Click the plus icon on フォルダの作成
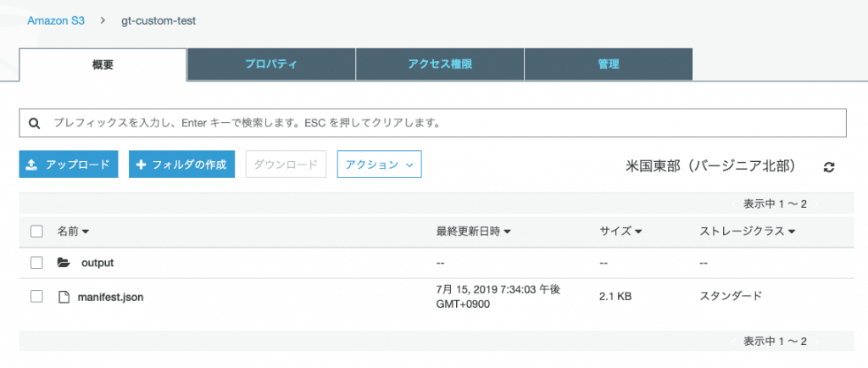The width and height of the screenshot is (868, 368). point(141,164)
